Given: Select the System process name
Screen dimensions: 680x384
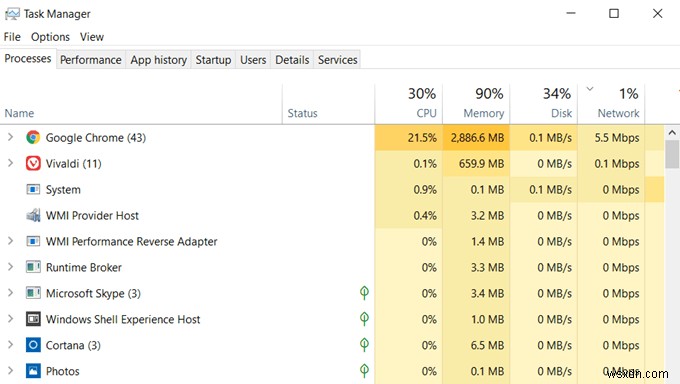Looking at the screenshot, I should [63, 190].
